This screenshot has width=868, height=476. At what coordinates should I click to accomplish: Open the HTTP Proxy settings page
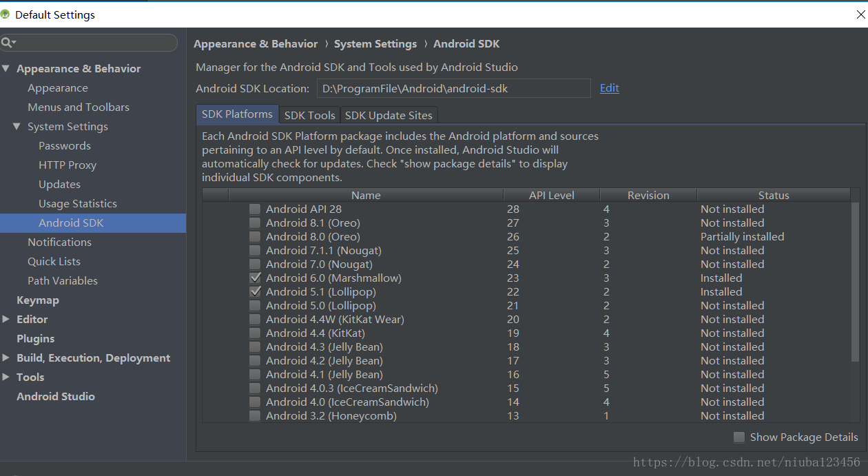click(x=68, y=165)
